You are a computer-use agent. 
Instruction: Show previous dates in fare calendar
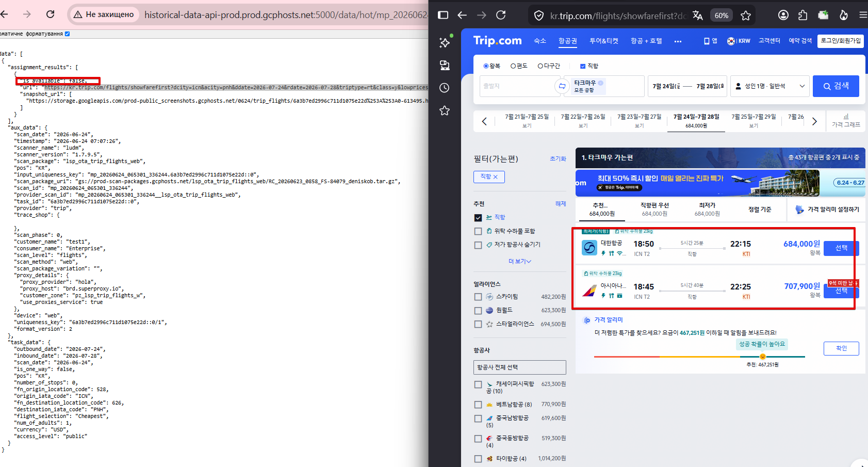click(484, 121)
